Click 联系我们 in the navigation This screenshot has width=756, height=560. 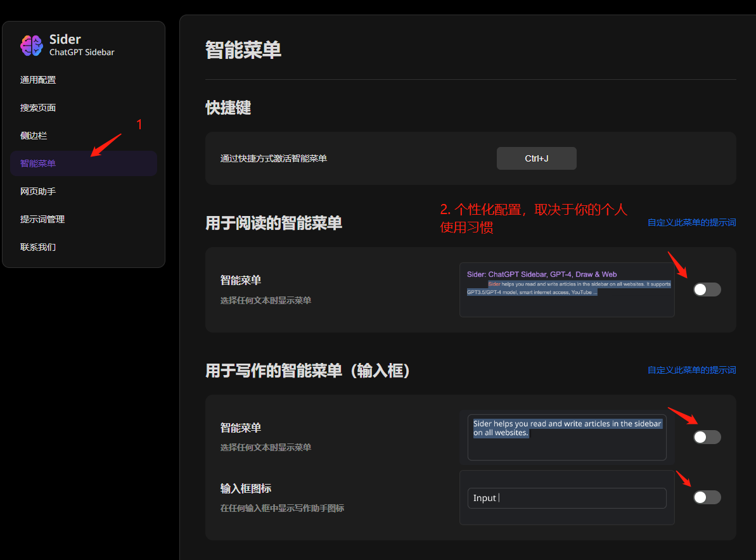[38, 247]
